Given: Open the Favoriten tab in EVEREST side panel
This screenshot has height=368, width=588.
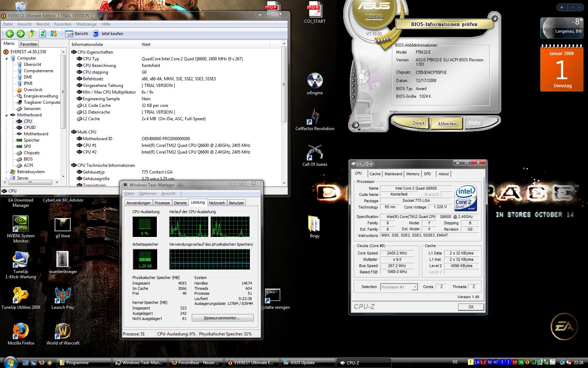Looking at the screenshot, I should tap(29, 44).
